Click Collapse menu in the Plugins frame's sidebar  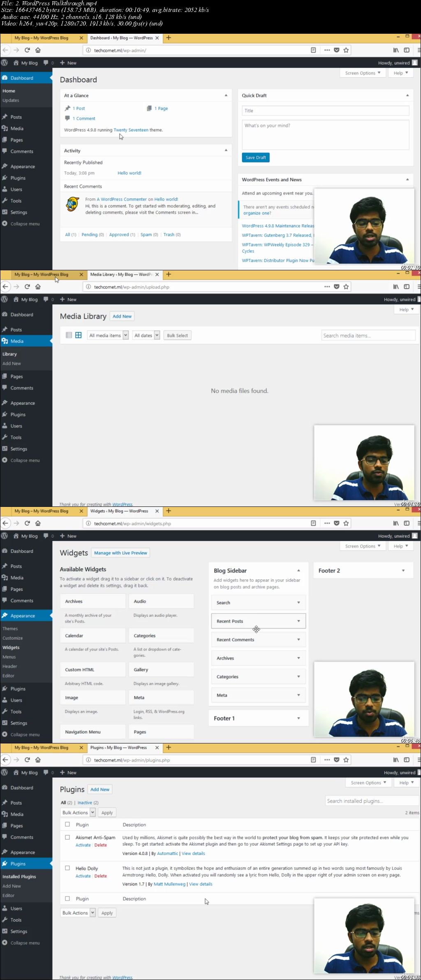(x=25, y=943)
